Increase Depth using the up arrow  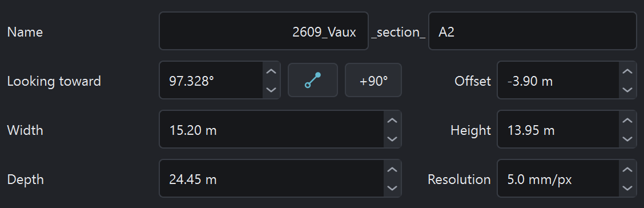coord(392,169)
